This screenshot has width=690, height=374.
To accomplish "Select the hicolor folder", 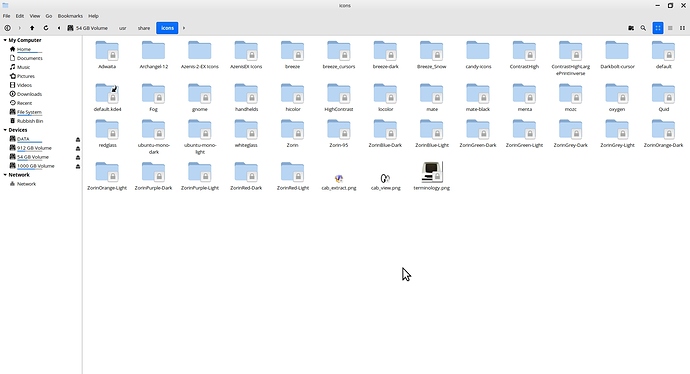I will [x=293, y=97].
